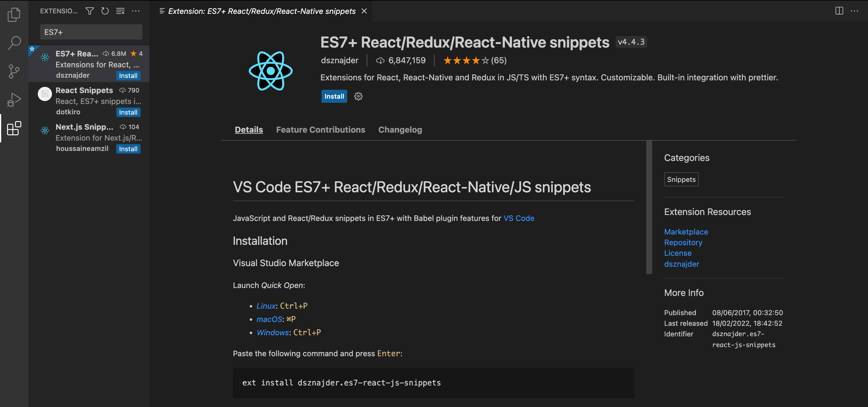Open the Explorer view in activity bar
This screenshot has width=868, height=407.
click(14, 15)
